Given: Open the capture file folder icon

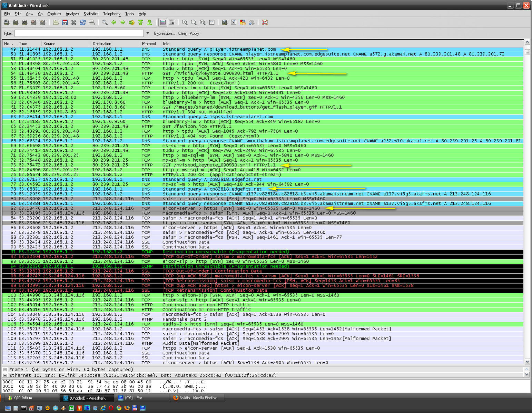Looking at the screenshot, I should click(x=56, y=22).
